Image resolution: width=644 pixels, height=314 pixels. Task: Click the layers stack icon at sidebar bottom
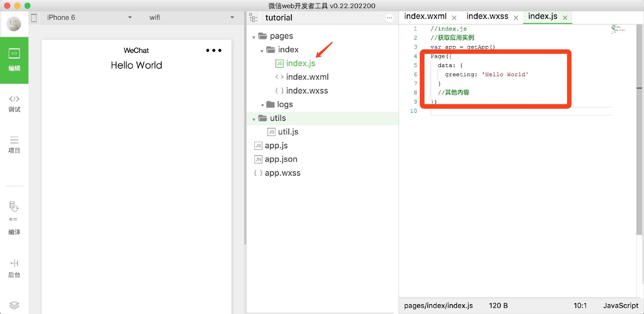click(14, 305)
